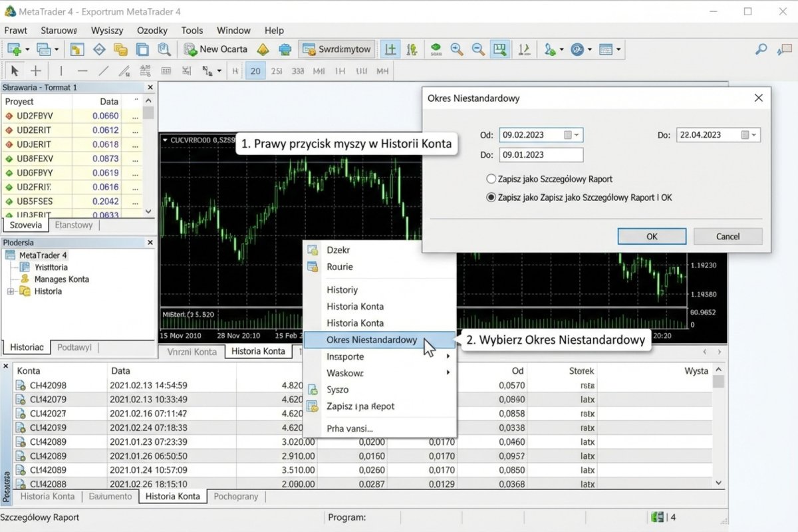Screen dimensions: 798x532
Task: Switch chart to candlestick view
Action: coord(412,49)
